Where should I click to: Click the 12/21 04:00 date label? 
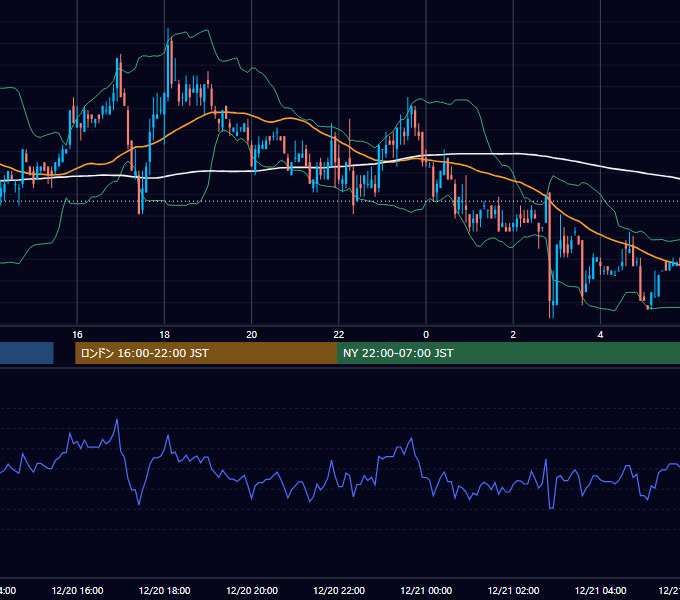coord(601,590)
